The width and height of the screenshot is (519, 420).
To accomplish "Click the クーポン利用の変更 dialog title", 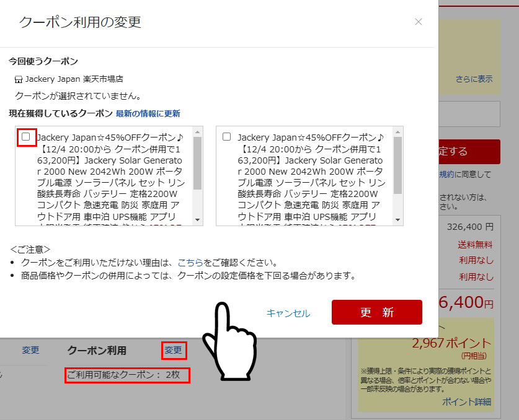I will (81, 22).
